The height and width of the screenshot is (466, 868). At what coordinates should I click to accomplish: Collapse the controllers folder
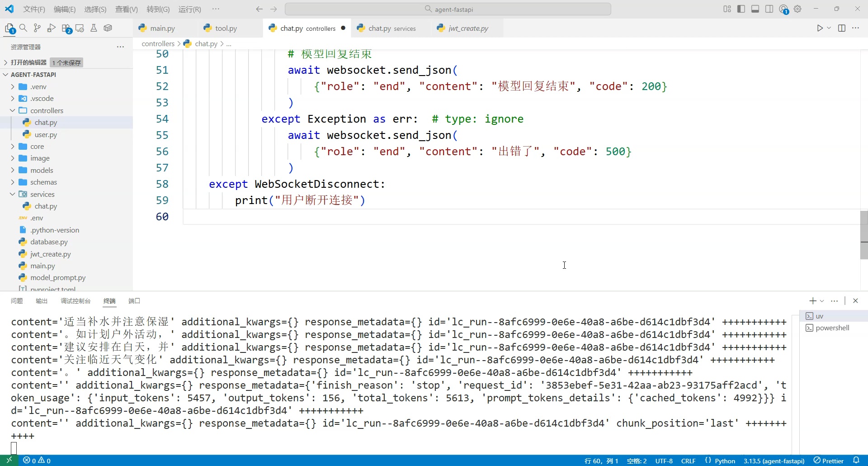[13, 110]
